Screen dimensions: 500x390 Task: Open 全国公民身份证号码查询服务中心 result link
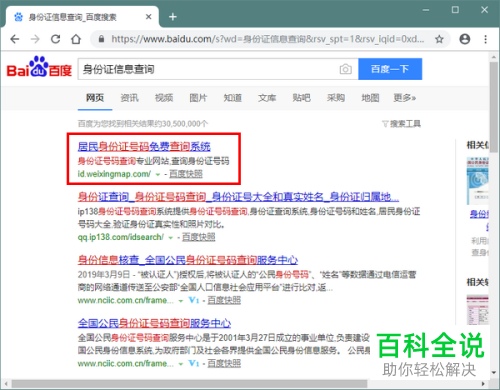click(x=154, y=323)
